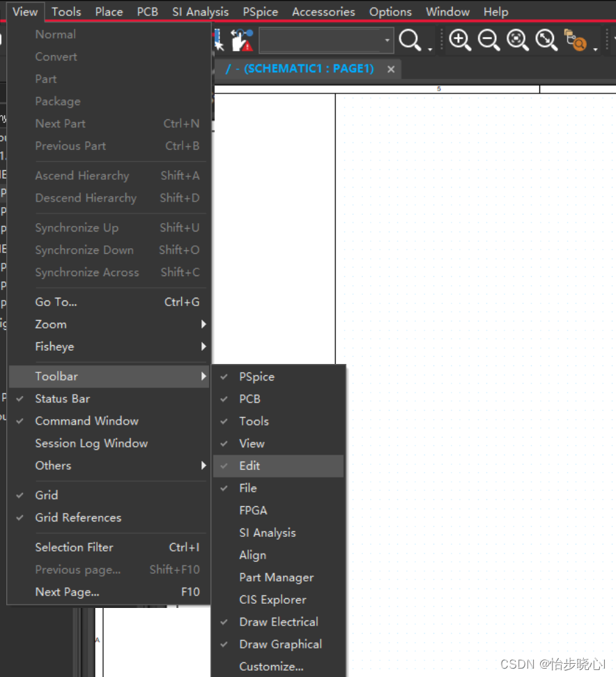Click the Zoom In magnifier icon
This screenshot has width=616, height=677.
[460, 40]
